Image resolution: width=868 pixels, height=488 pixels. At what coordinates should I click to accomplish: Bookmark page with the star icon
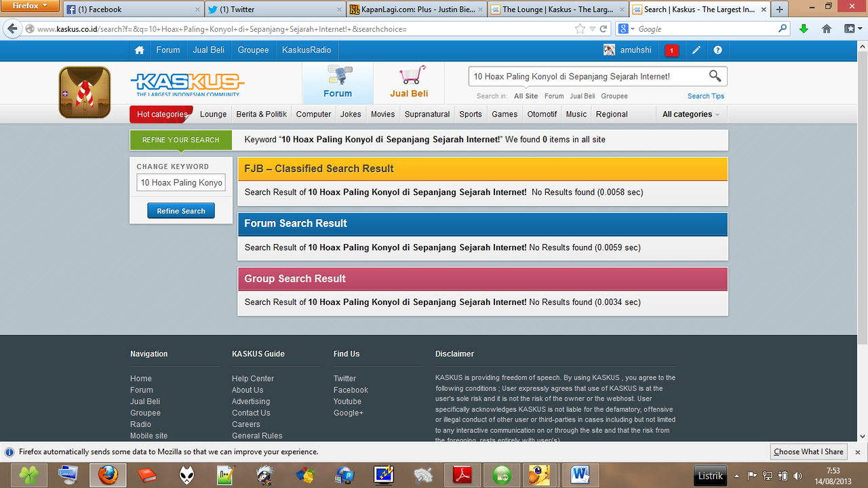pyautogui.click(x=580, y=29)
